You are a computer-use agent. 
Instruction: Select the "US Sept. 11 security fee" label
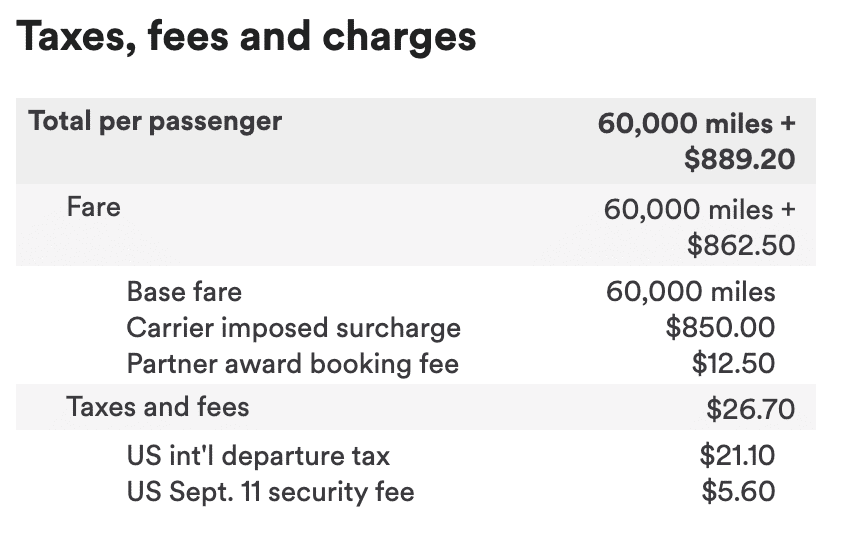[270, 491]
